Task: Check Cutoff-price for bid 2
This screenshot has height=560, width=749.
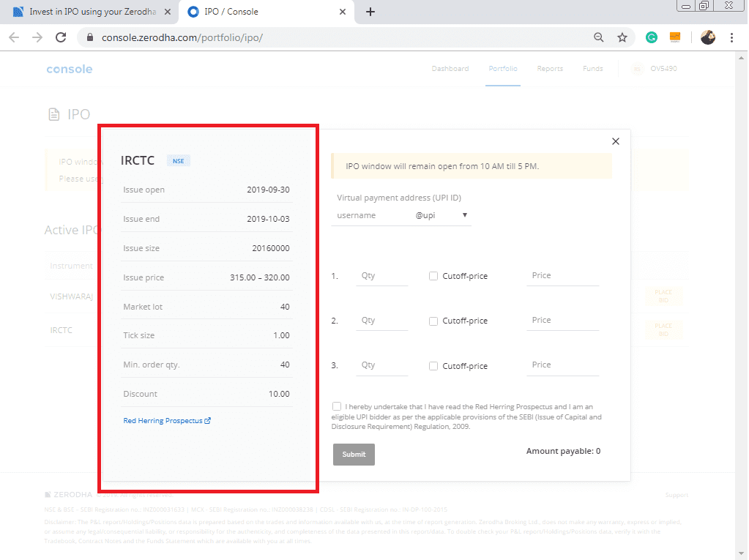Action: (433, 321)
